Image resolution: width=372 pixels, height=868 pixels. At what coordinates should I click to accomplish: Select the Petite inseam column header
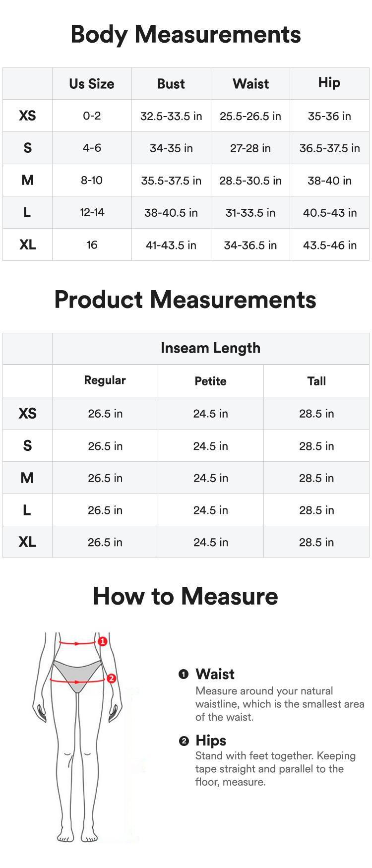coord(210,381)
